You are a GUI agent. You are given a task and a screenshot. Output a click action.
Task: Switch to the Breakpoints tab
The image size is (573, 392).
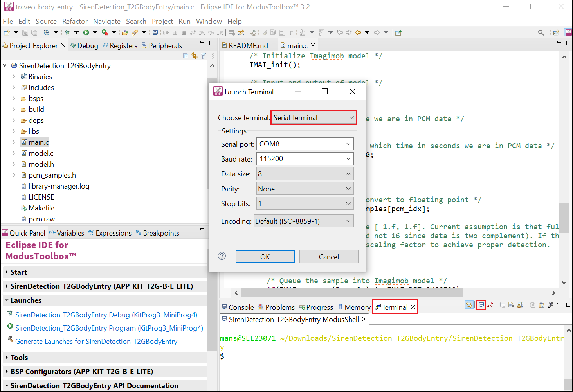(x=157, y=233)
